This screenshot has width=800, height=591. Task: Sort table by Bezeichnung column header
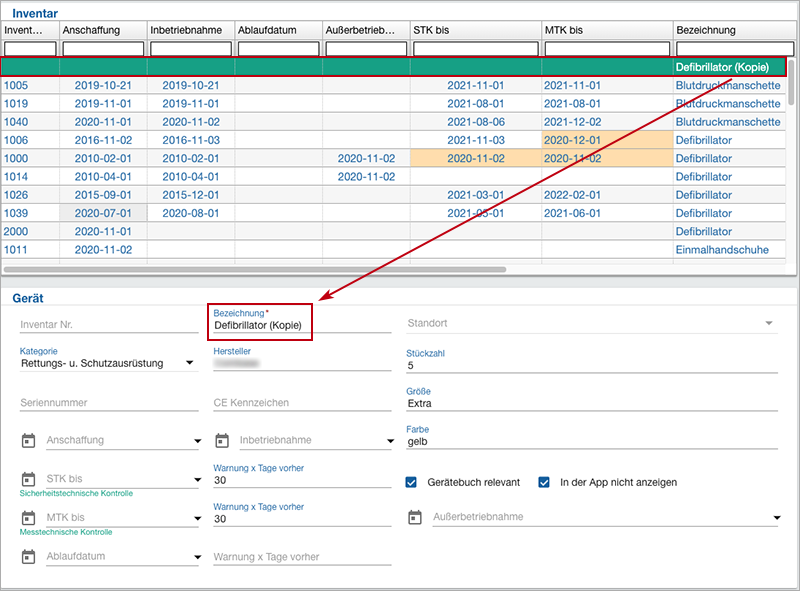pos(735,30)
